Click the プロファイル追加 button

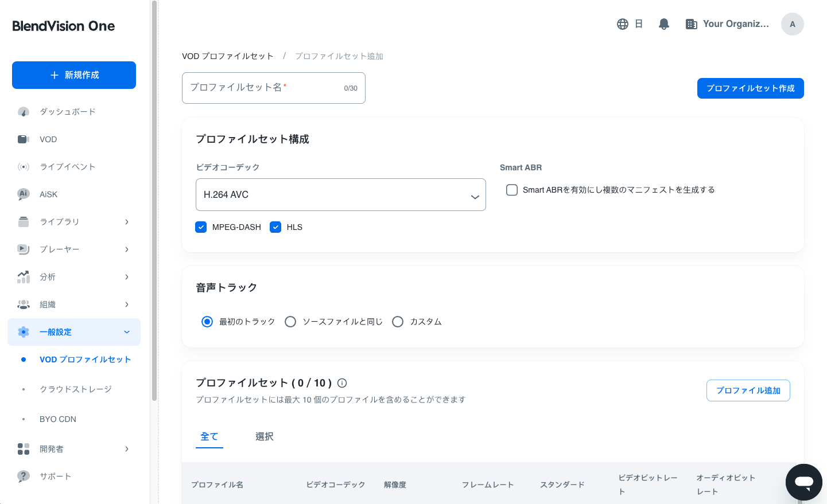tap(748, 390)
